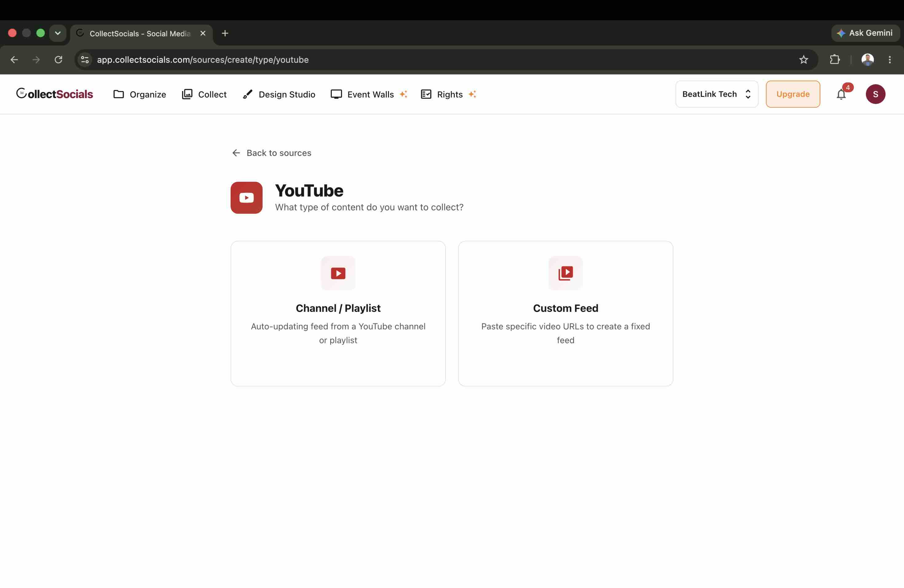Click the Organize folder icon
This screenshot has height=588, width=904.
118,94
